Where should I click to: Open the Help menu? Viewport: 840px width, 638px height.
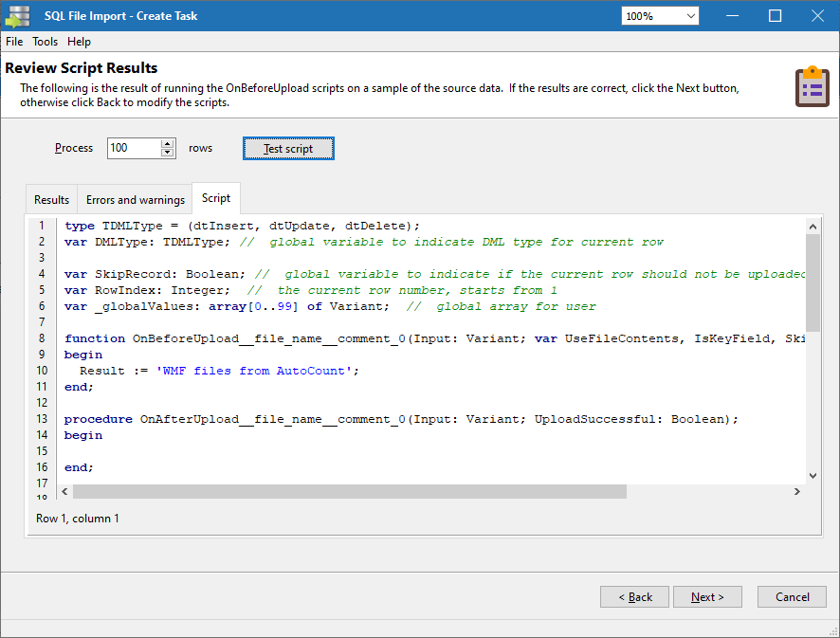[79, 42]
